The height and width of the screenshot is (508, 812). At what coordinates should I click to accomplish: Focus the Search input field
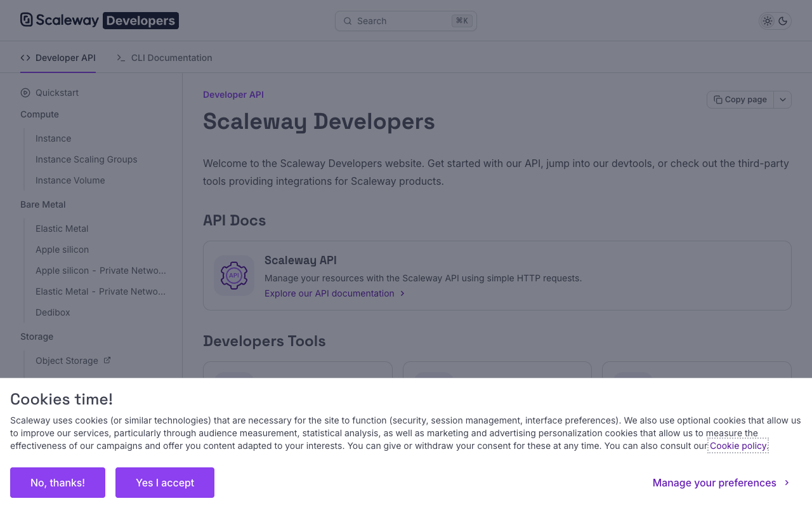pyautogui.click(x=406, y=21)
